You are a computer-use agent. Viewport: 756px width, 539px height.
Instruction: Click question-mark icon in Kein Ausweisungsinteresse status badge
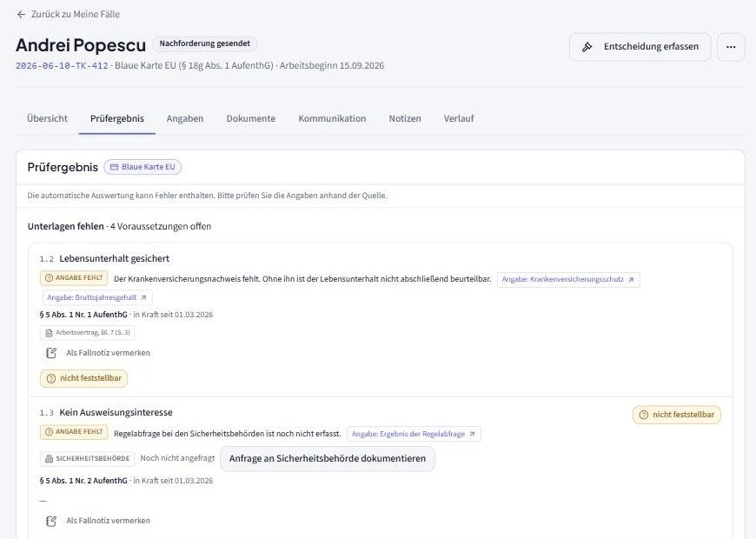[644, 415]
